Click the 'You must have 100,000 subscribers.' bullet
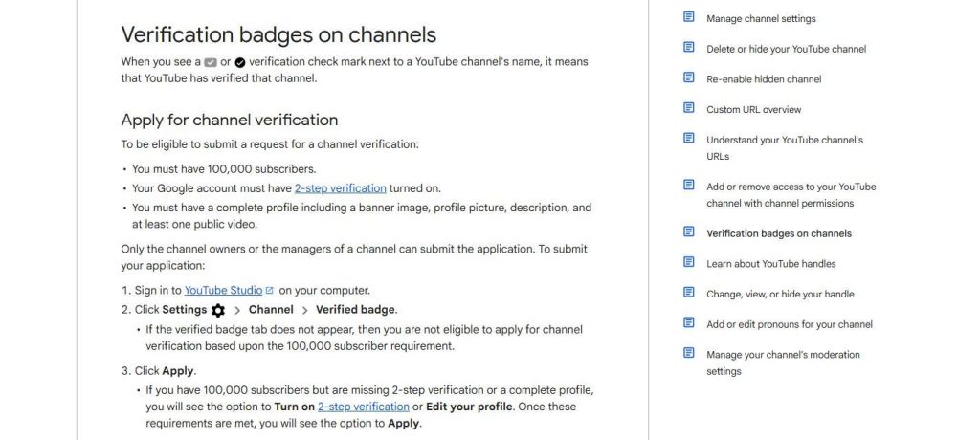Screen dimensions: 980x440 [x=224, y=169]
